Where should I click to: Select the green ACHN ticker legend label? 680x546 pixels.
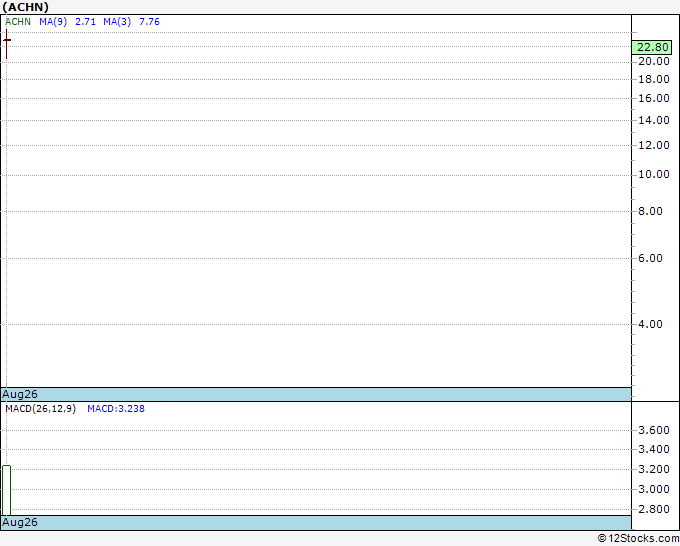click(18, 22)
